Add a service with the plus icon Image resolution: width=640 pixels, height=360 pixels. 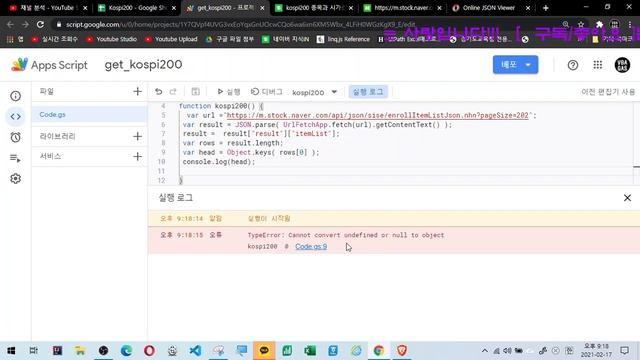click(x=138, y=156)
